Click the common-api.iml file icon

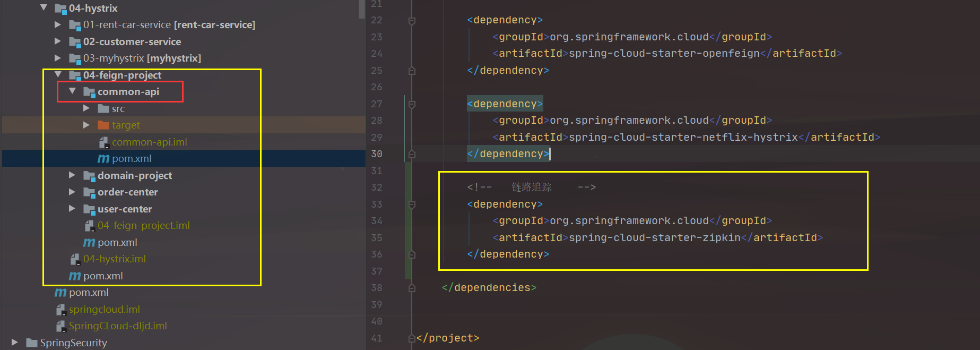pyautogui.click(x=104, y=142)
